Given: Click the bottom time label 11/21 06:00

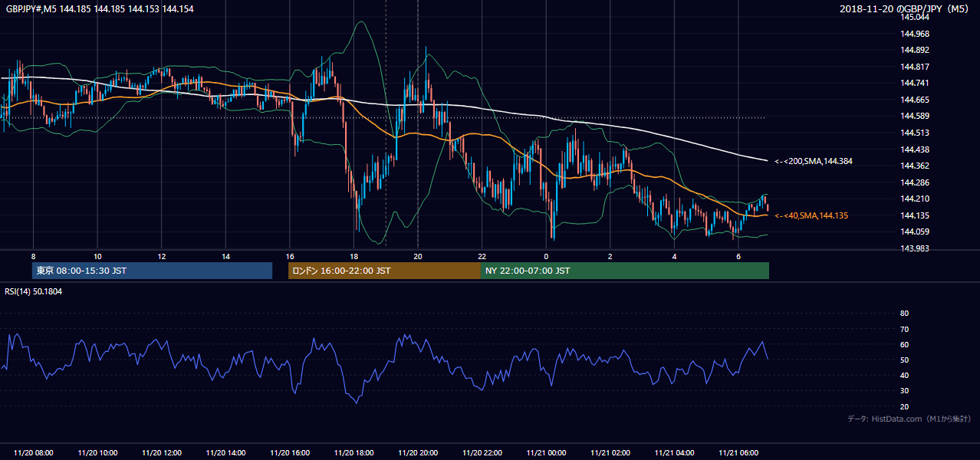Looking at the screenshot, I should (x=738, y=453).
